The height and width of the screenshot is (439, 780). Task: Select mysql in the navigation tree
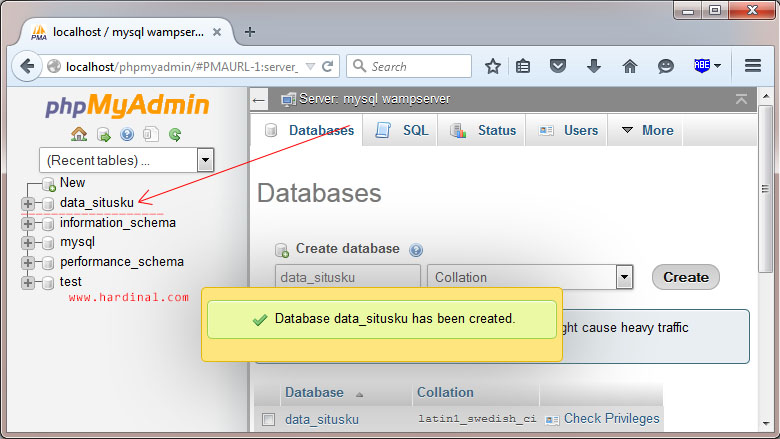[77, 242]
